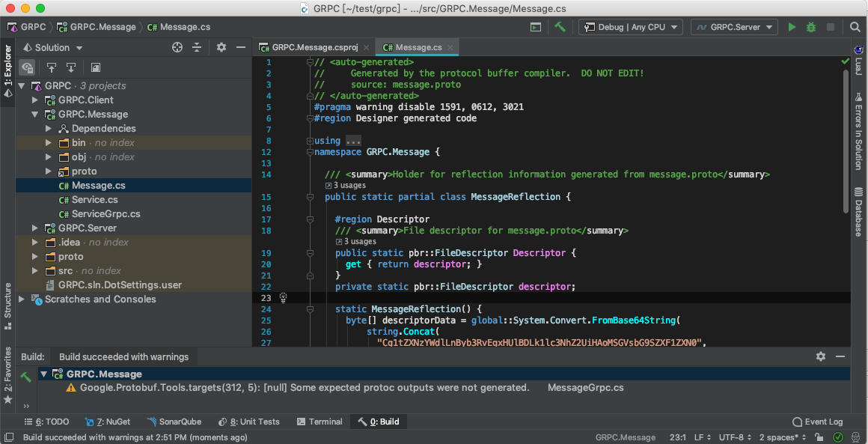Select the Message.cs editor tab
The height and width of the screenshot is (444, 868).
point(417,48)
